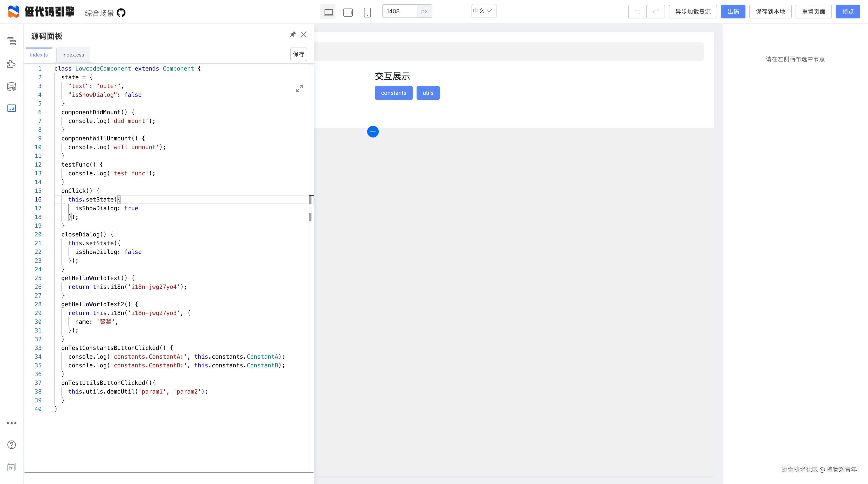Open the outline tree panel icon

tap(11, 41)
